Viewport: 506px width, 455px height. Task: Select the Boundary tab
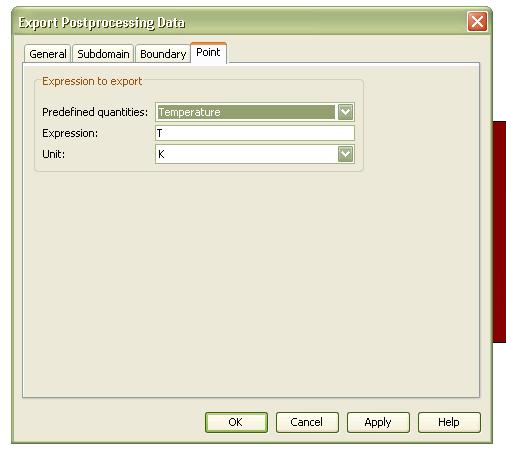point(163,54)
